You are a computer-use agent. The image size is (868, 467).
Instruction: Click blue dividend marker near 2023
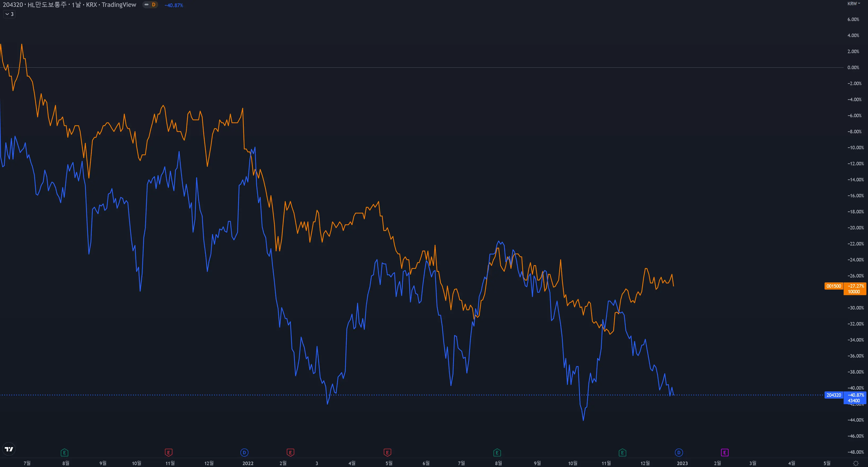[x=679, y=452]
